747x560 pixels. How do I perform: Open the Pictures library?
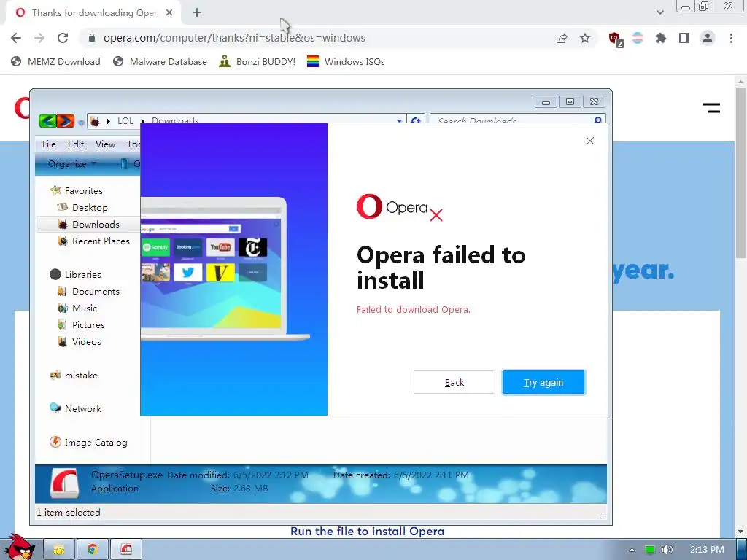pos(81,324)
